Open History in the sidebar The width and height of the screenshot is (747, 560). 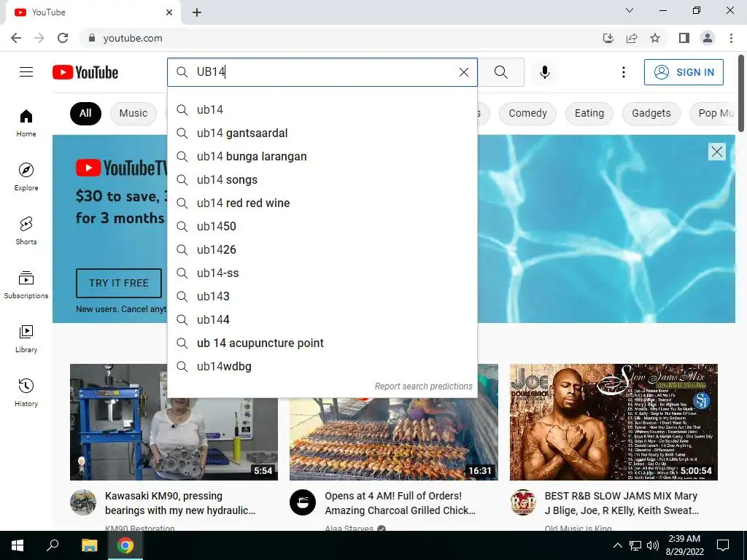pos(26,392)
